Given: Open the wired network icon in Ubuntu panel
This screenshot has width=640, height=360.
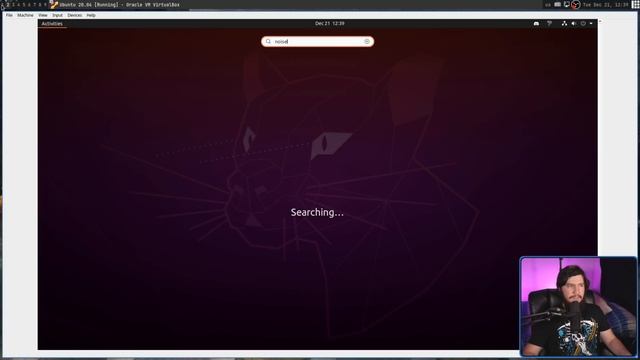Looking at the screenshot, I should [x=564, y=24].
